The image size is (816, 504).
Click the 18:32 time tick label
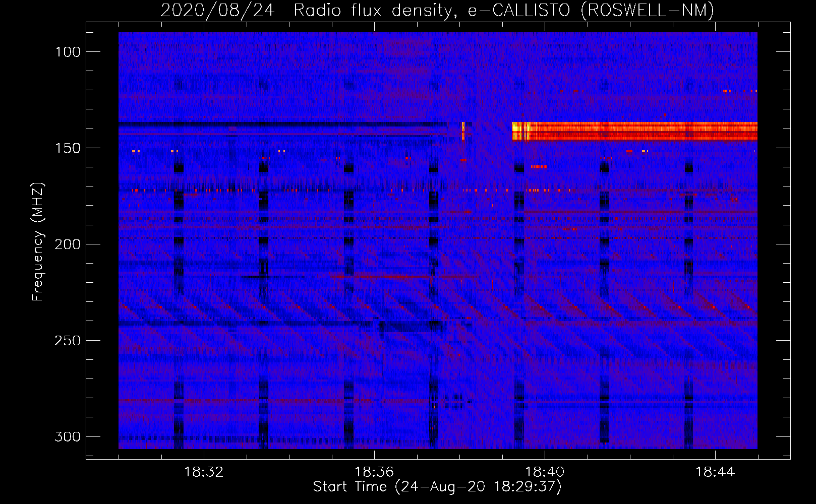point(204,472)
